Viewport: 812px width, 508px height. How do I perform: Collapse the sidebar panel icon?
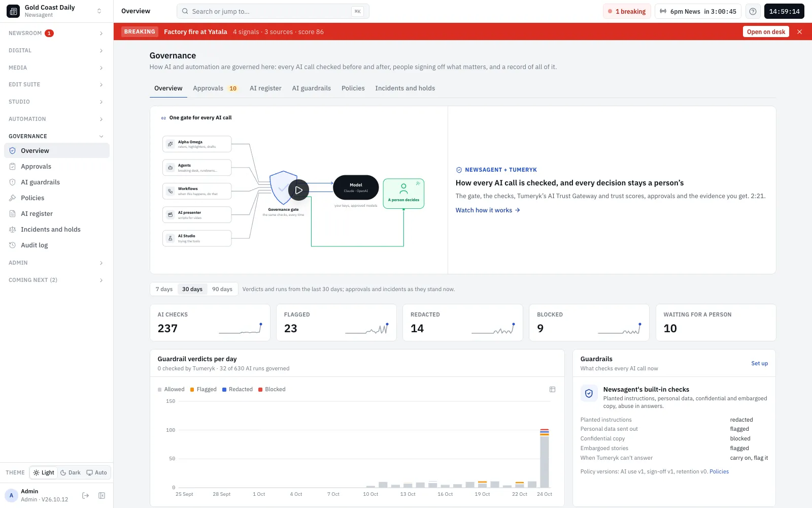(101, 495)
